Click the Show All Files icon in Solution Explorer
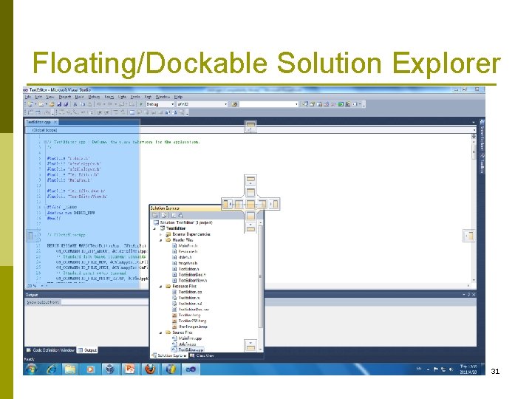Screen dimensions: 532x399 (x=164, y=215)
